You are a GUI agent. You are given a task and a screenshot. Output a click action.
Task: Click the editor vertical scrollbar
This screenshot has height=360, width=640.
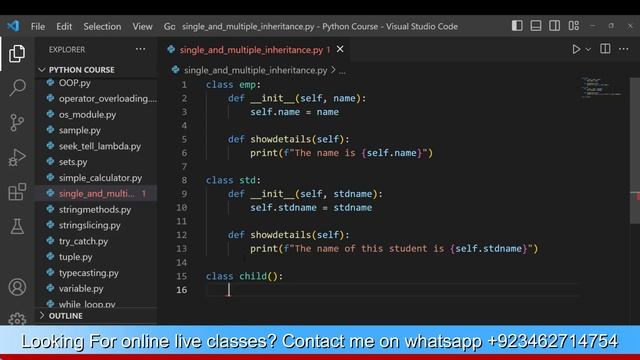click(635, 151)
